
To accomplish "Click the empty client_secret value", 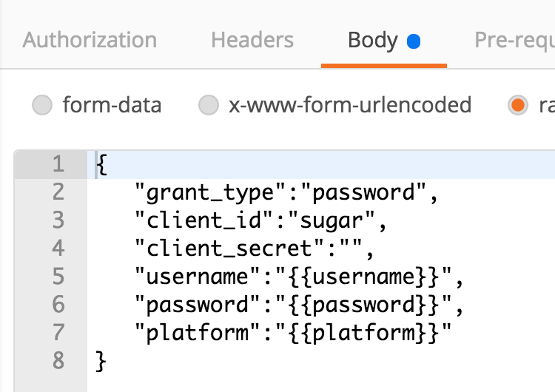I will tap(343, 249).
